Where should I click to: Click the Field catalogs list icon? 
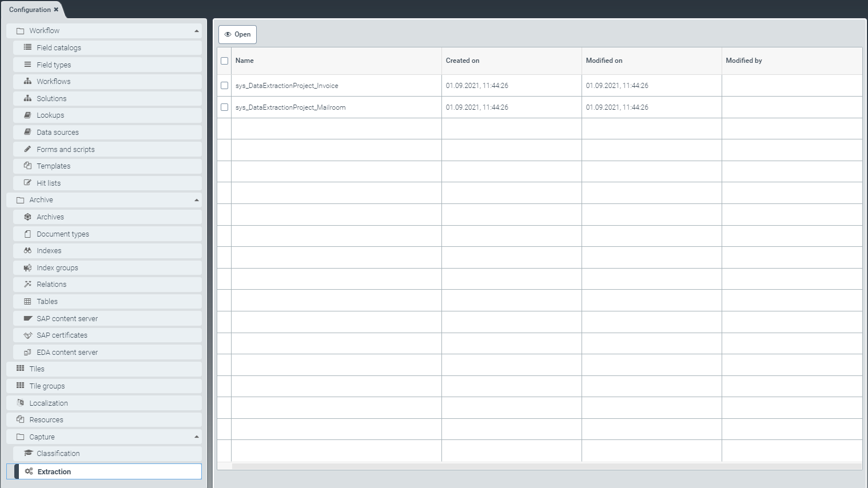[27, 47]
